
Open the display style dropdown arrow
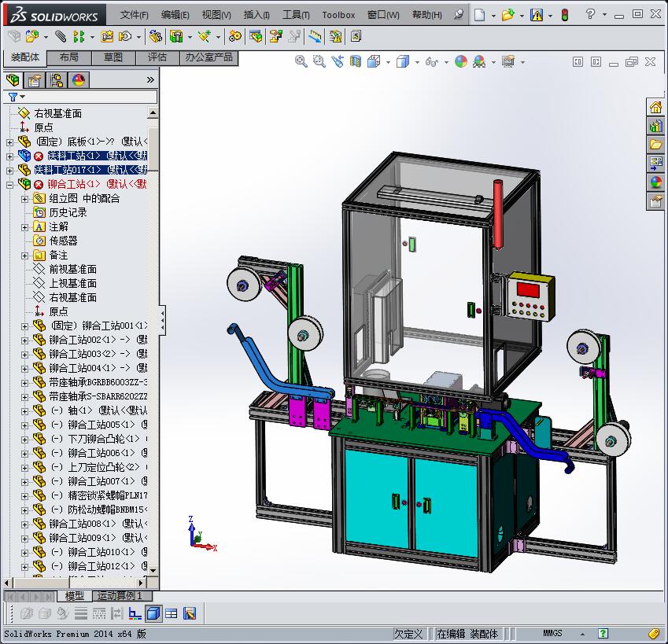[x=415, y=61]
